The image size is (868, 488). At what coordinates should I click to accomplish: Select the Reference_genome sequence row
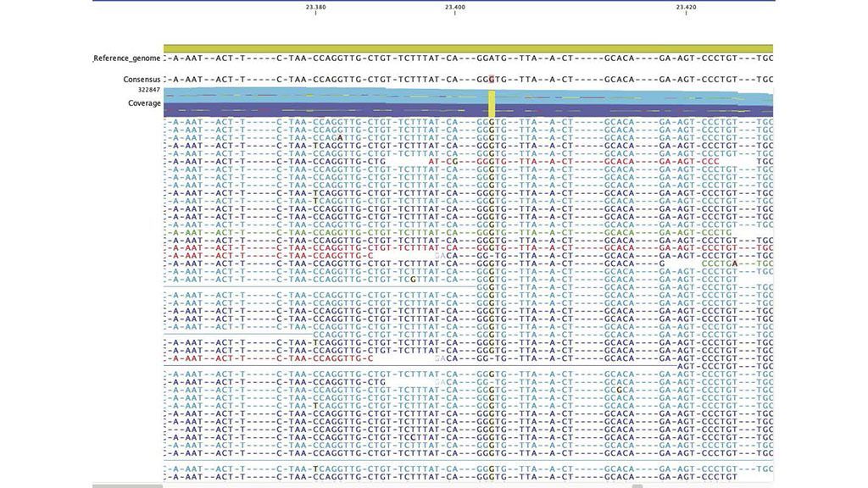(468, 58)
